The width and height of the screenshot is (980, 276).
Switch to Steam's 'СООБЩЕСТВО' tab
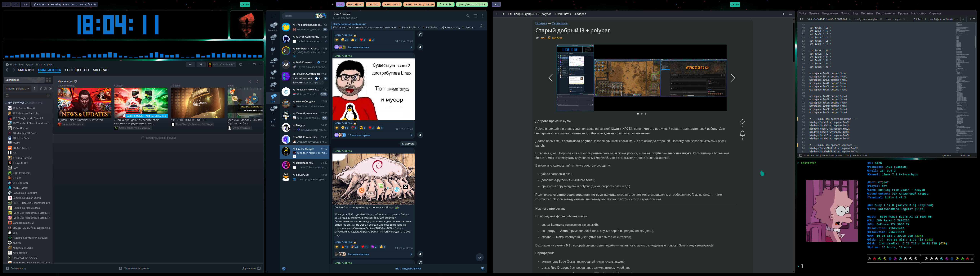tap(77, 70)
